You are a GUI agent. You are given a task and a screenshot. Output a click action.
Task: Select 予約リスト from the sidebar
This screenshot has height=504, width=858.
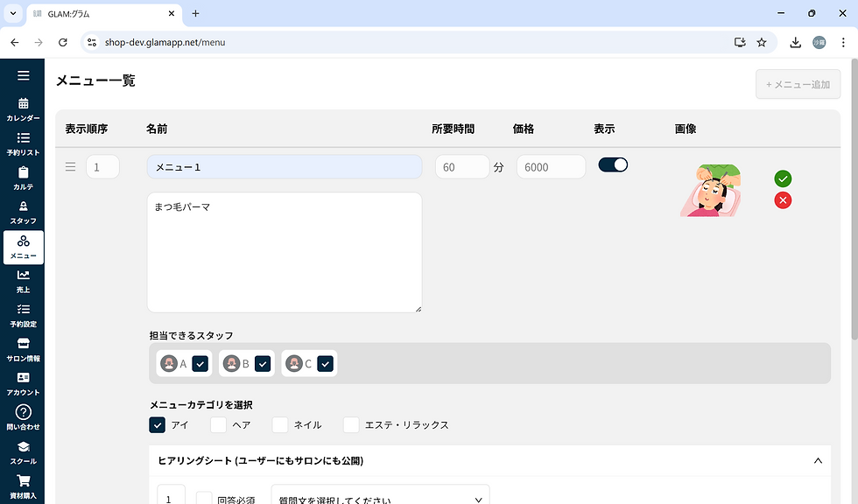pyautogui.click(x=23, y=143)
